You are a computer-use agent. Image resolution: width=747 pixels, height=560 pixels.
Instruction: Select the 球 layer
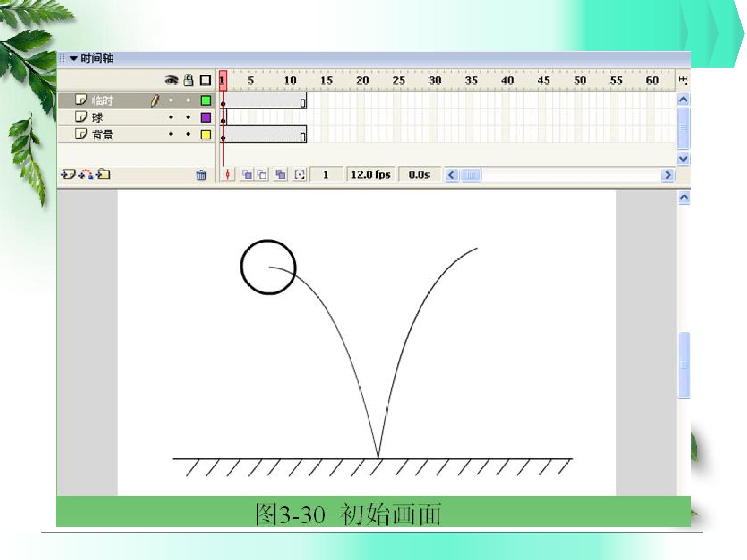[x=136, y=117]
